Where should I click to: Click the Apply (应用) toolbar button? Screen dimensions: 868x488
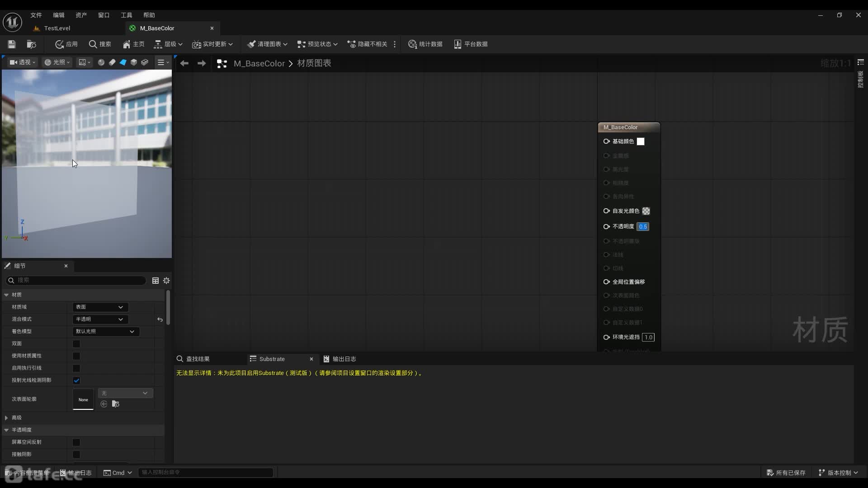[66, 44]
